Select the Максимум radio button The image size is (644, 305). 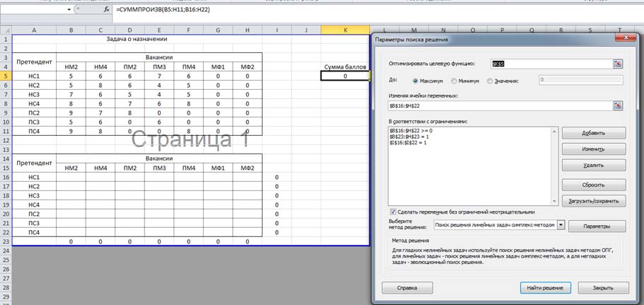point(415,81)
